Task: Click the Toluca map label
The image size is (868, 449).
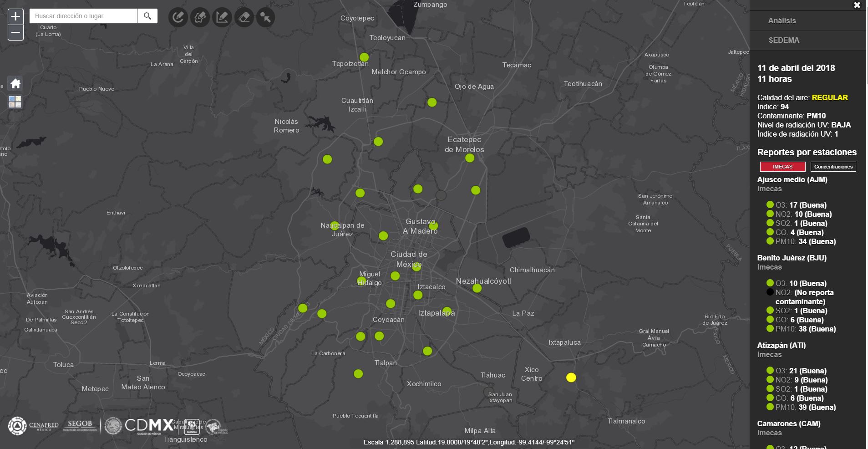Action: (63, 365)
